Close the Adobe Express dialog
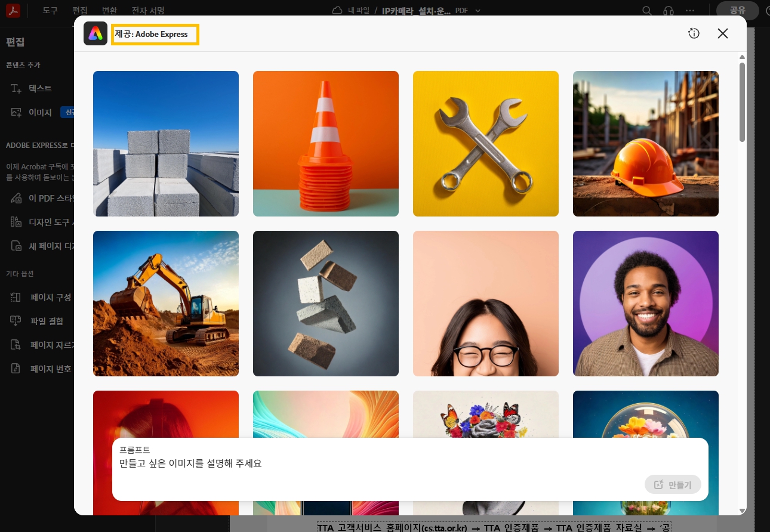 coord(723,33)
